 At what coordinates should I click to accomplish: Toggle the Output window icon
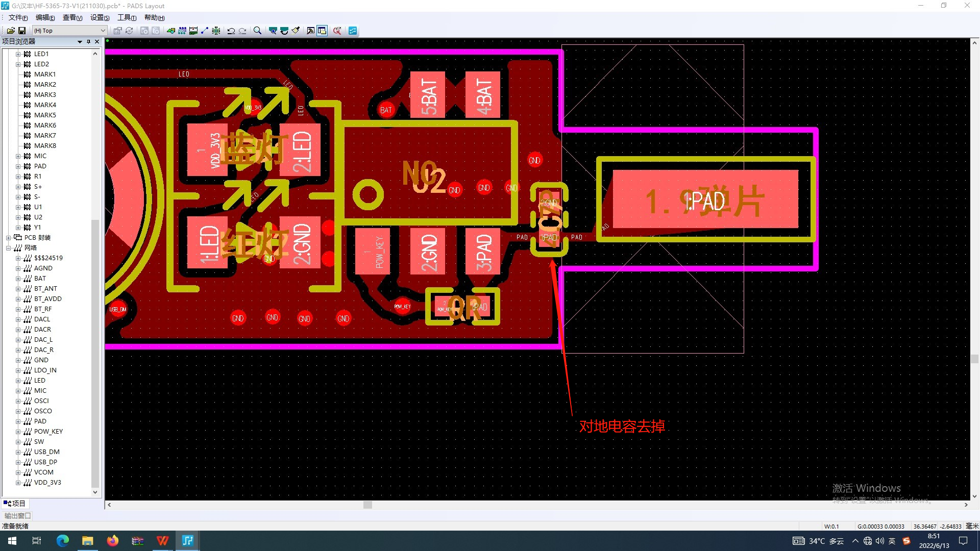pyautogui.click(x=310, y=31)
